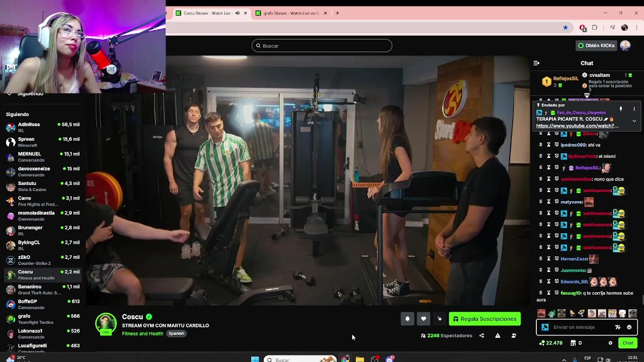The height and width of the screenshot is (362, 644).
Task: Open Chrome three-dot menu
Action: [636, 28]
